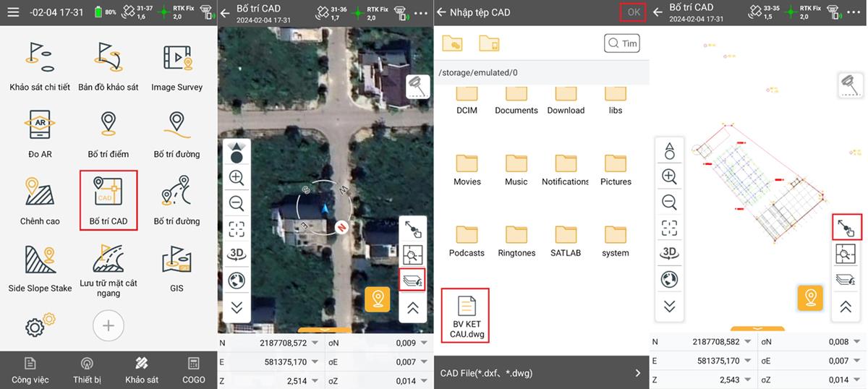The width and height of the screenshot is (868, 389).
Task: Open the Bố trí CAD tool
Action: (109, 200)
